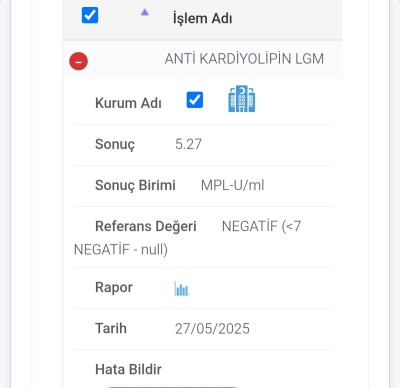This screenshot has height=388, width=400.
Task: Open the hospital building icon
Action: pyautogui.click(x=242, y=99)
